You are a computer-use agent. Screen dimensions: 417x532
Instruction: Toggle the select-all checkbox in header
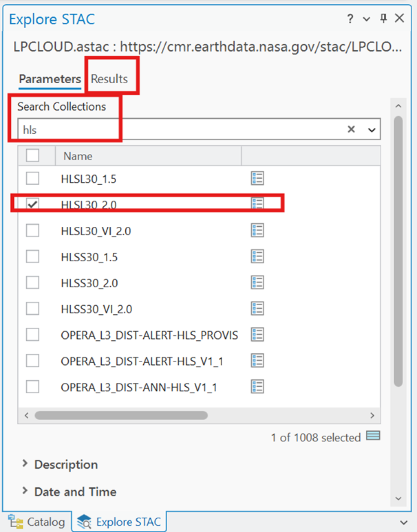point(33,155)
